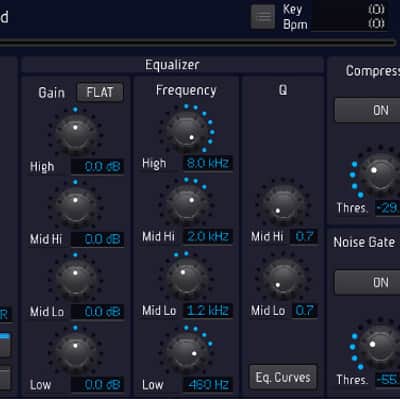Select the Compressor Thres. value field

tap(388, 208)
